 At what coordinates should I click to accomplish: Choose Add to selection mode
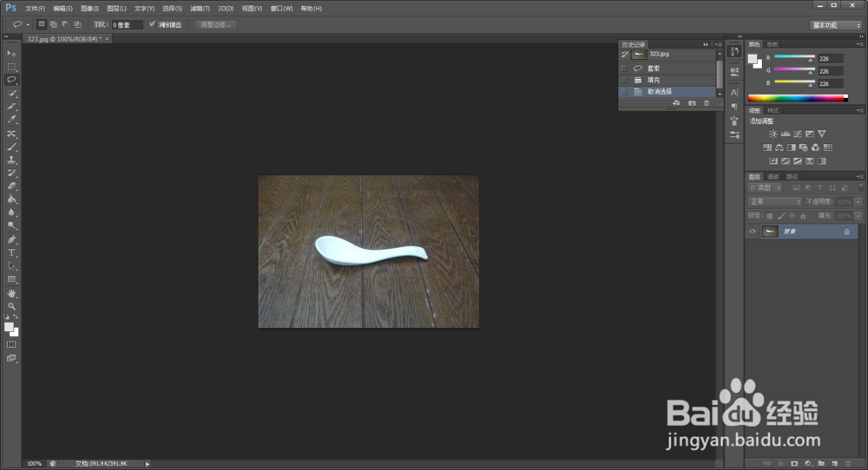point(53,24)
